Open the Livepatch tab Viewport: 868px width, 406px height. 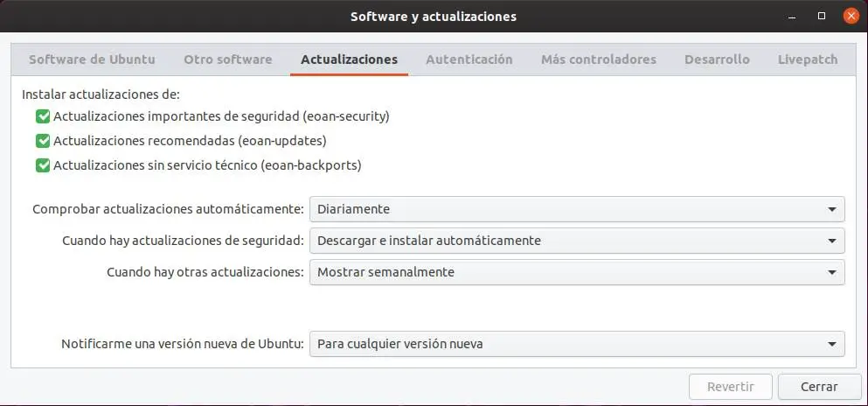(808, 59)
